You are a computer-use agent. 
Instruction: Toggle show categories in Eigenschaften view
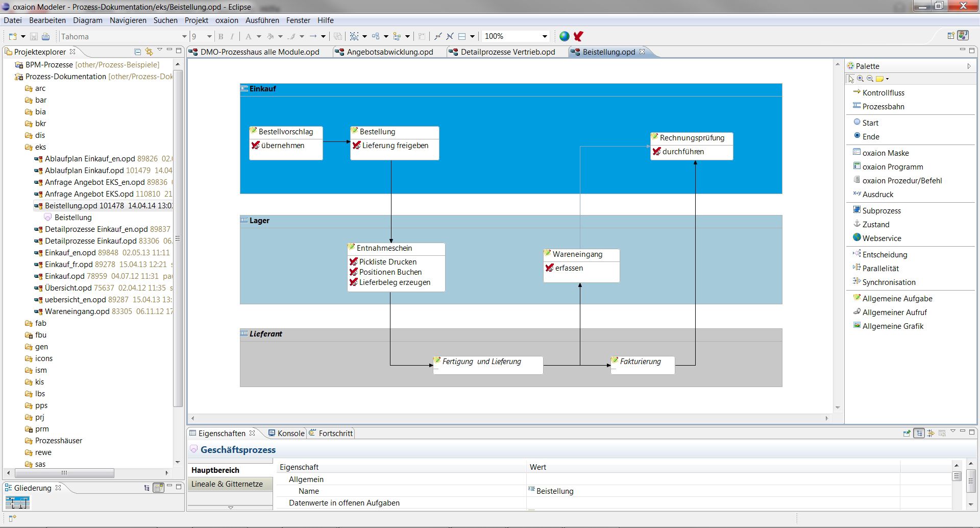(x=919, y=433)
